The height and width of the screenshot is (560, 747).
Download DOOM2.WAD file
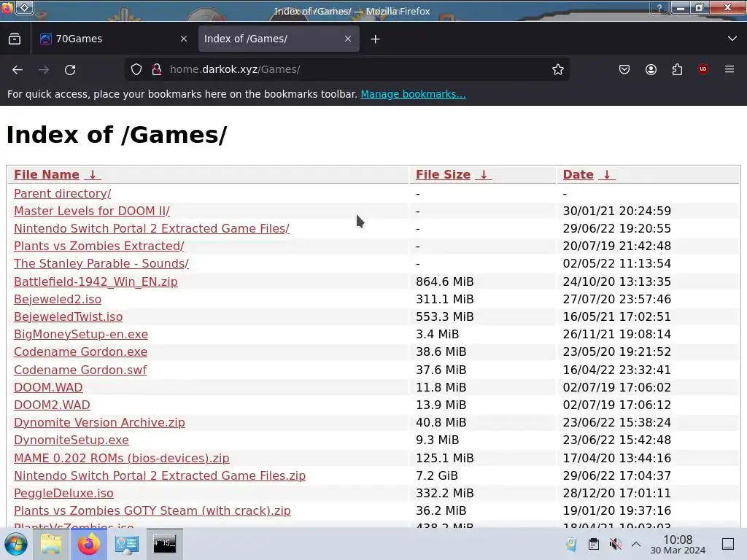[52, 405]
